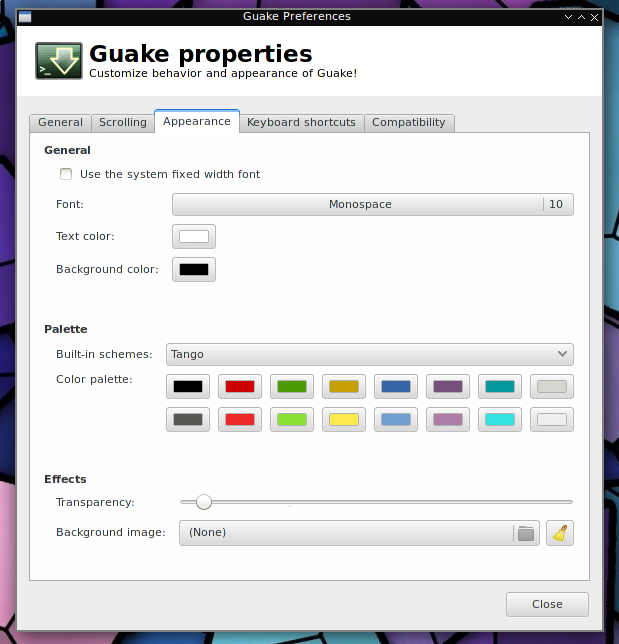Maximize window with the up arrow icon

tap(582, 17)
